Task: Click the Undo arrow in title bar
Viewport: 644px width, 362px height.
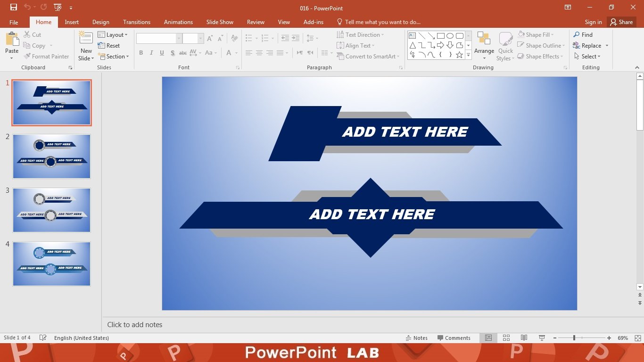Action: pyautogui.click(x=27, y=7)
